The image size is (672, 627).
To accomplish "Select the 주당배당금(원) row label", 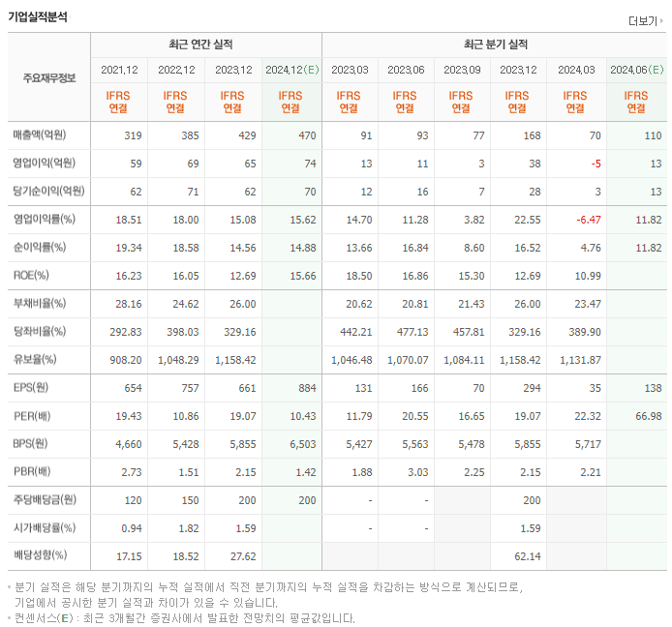I will (x=45, y=500).
